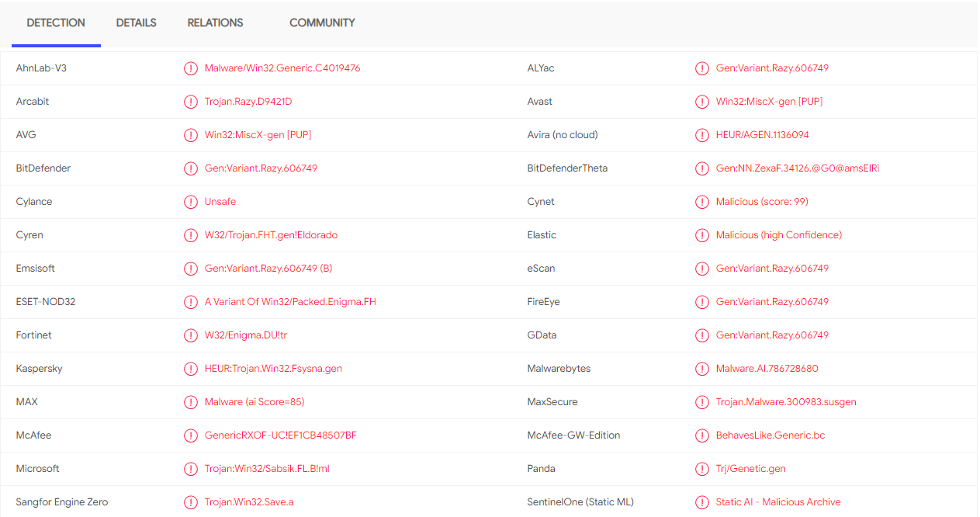This screenshot has height=517, width=980.
Task: Click the McAfee vendor name
Action: (34, 435)
